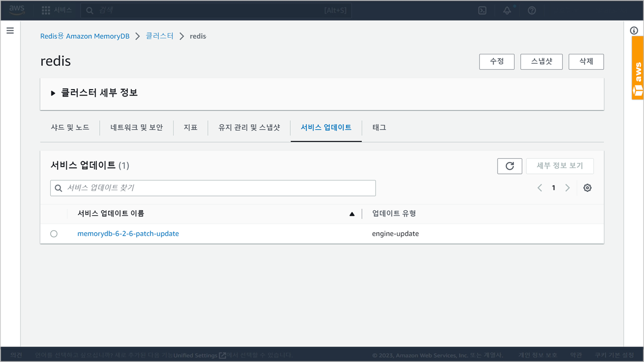Go to the Clusters (클러스터) breadcrumb
This screenshot has height=362, width=644.
point(159,36)
